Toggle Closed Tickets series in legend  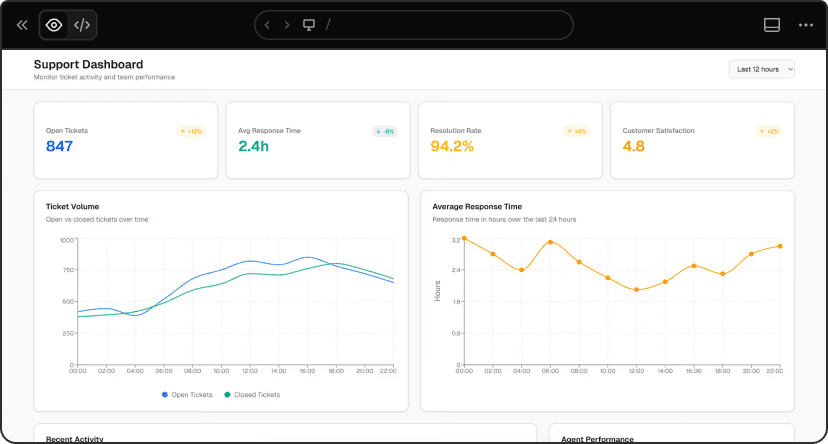click(x=252, y=394)
